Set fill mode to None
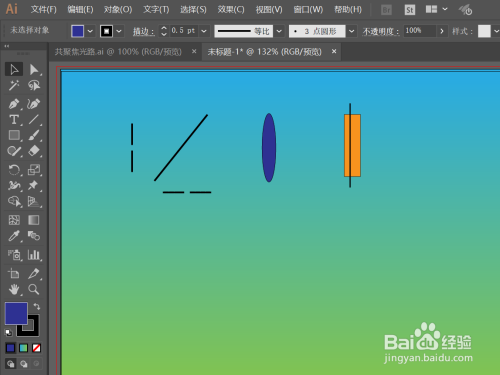The height and width of the screenshot is (375, 500). 37,348
